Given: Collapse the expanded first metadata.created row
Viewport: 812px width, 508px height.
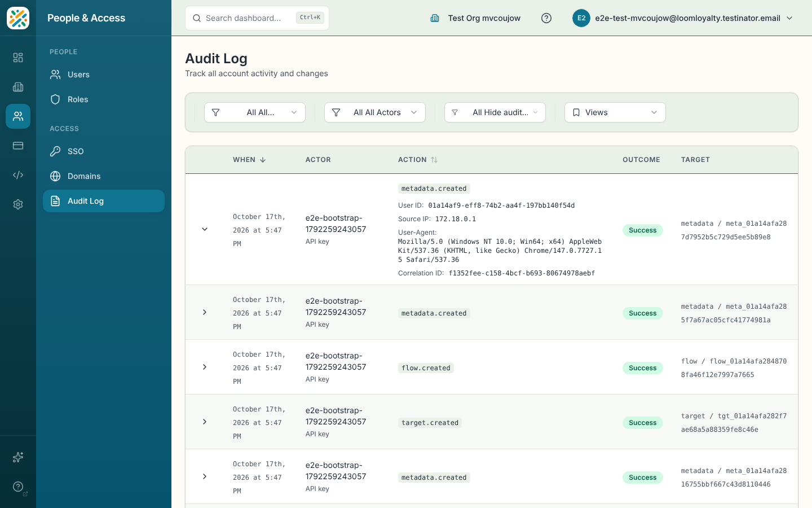Looking at the screenshot, I should (x=205, y=229).
